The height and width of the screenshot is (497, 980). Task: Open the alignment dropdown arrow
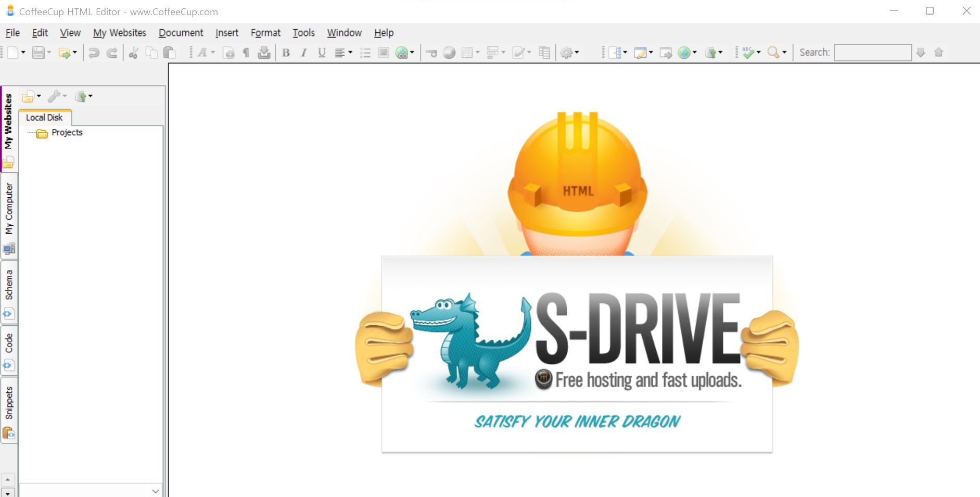coord(350,53)
